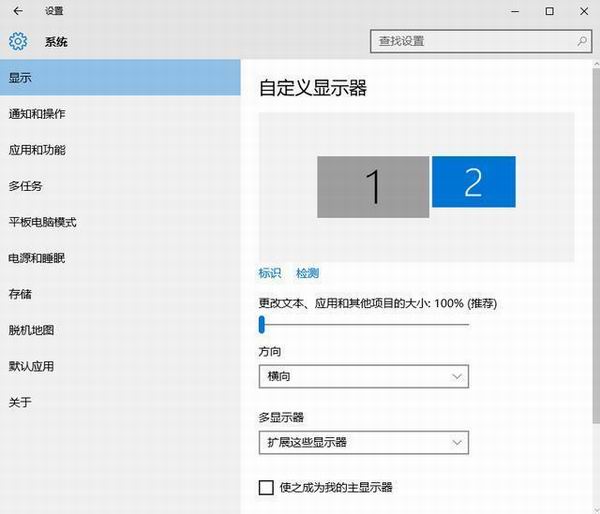
Task: Focus the 查找设置 search box
Action: [481, 41]
